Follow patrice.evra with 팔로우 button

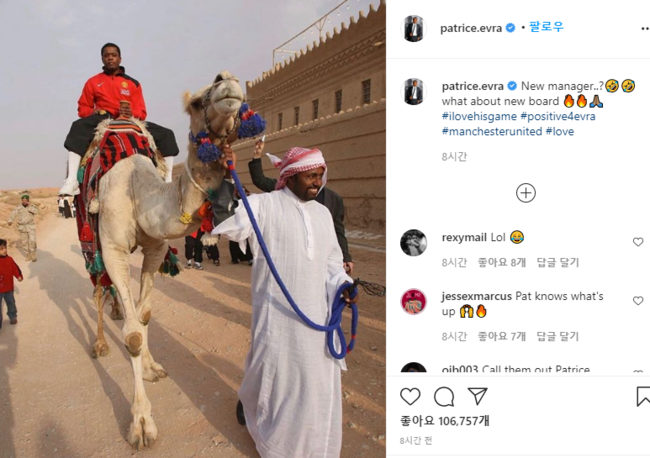[546, 27]
